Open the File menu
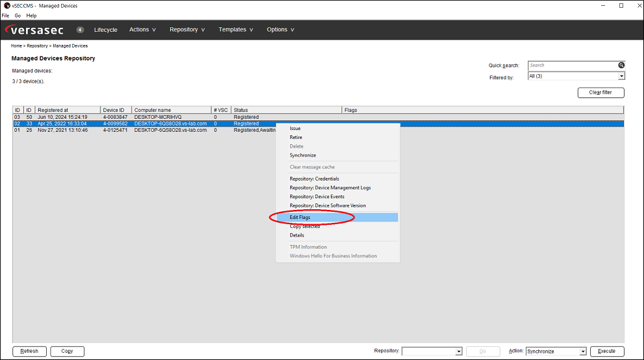Image resolution: width=644 pixels, height=360 pixels. (x=5, y=16)
